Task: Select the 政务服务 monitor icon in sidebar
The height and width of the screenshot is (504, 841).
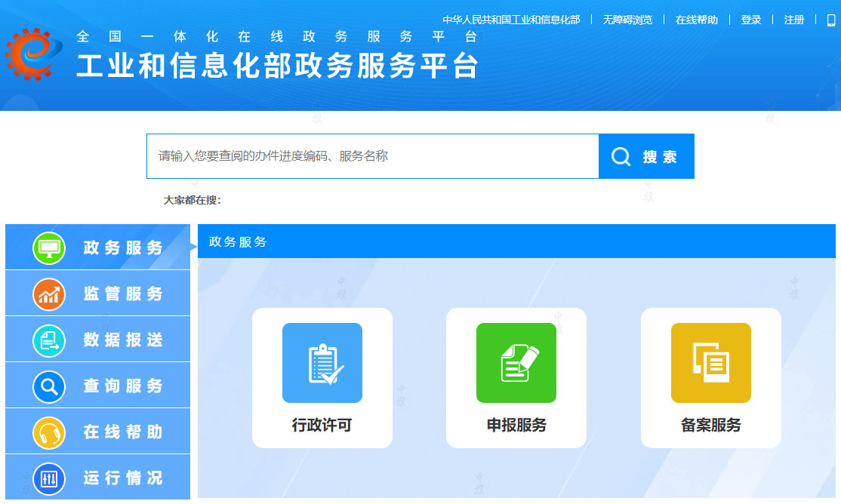Action: 48,247
